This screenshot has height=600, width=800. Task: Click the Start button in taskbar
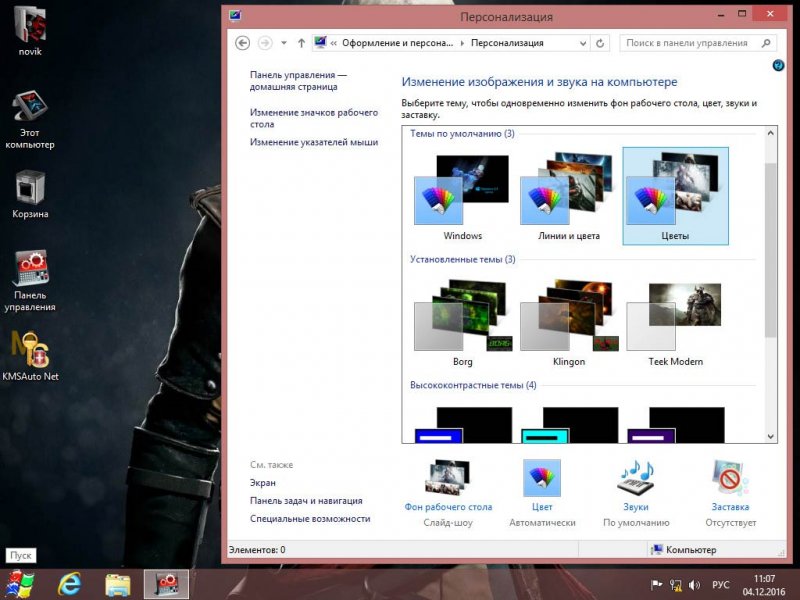pyautogui.click(x=19, y=584)
